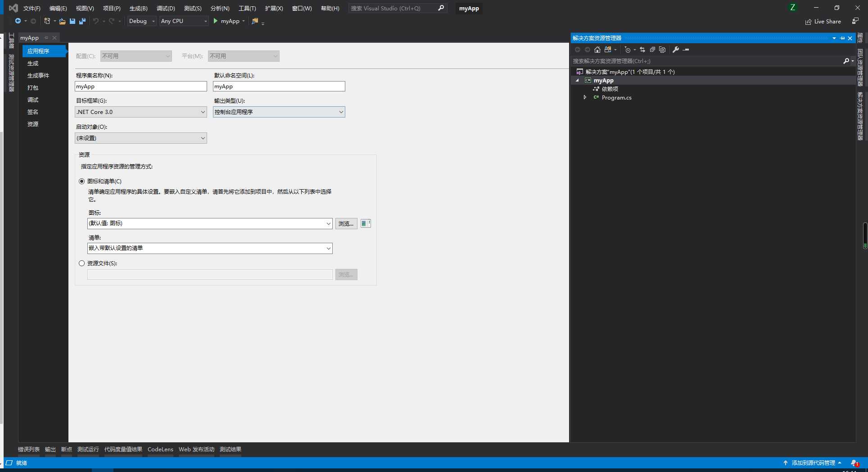The image size is (868, 472).
Task: Click the Solution Explorer search magnifier icon
Action: pos(846,61)
